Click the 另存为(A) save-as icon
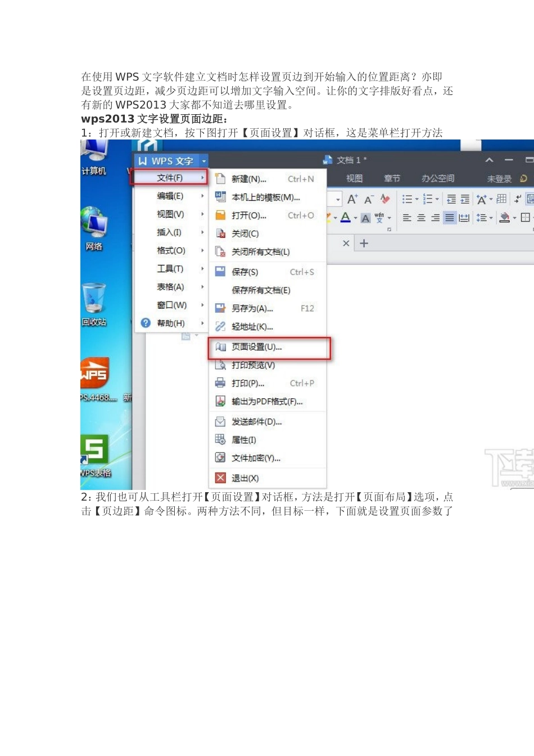 [220, 308]
